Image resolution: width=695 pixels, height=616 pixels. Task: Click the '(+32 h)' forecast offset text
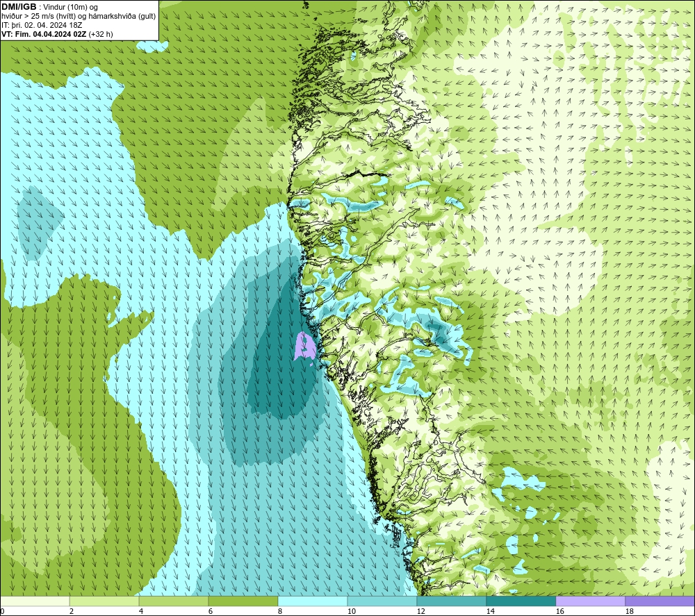coord(101,34)
